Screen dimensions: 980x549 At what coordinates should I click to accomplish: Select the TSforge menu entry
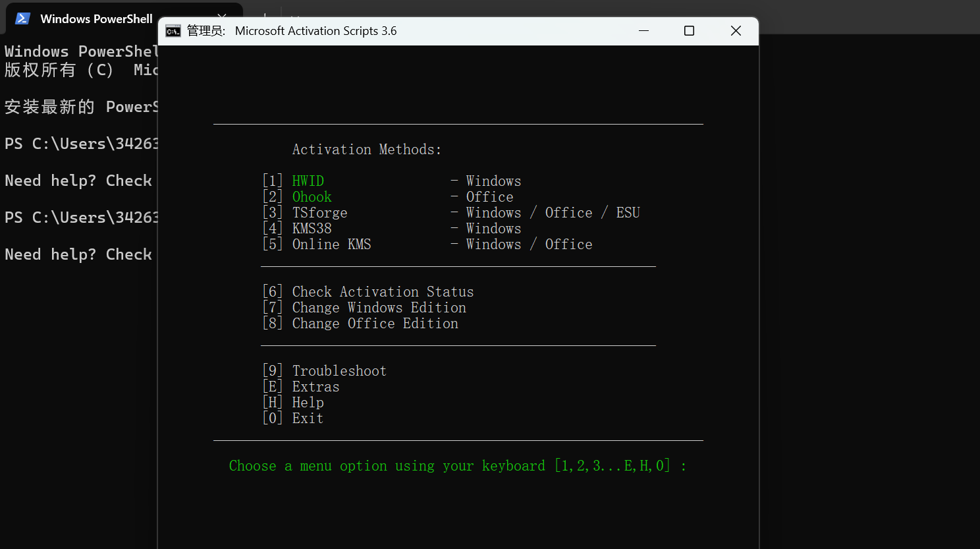pos(320,212)
